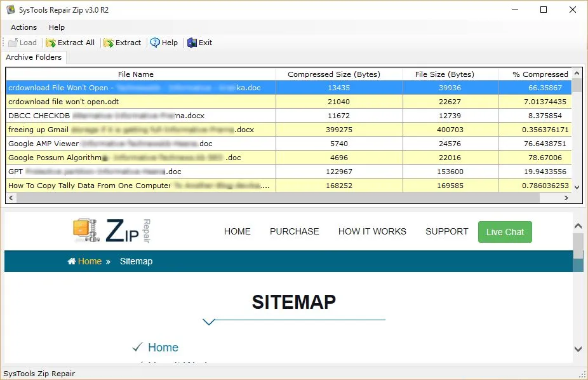Select crdownload file won't open.odt row
This screenshot has height=380, width=588.
point(289,102)
